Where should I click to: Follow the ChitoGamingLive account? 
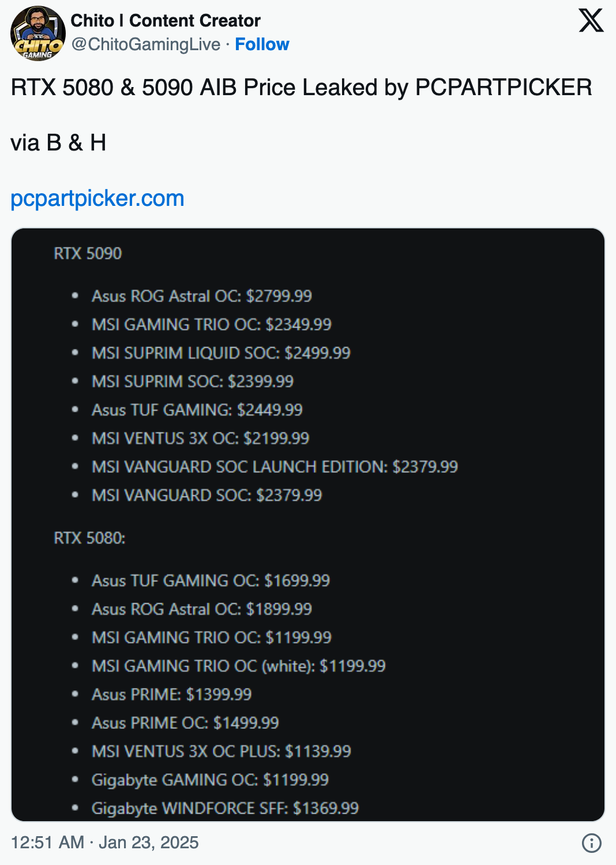pos(262,44)
